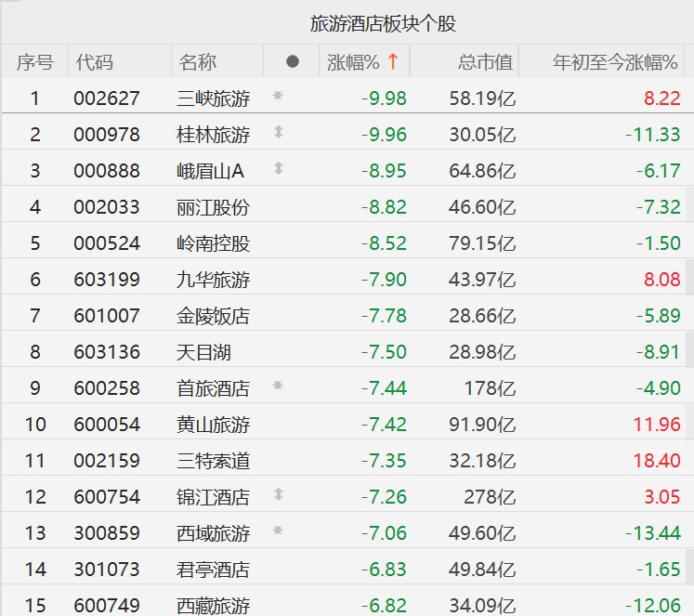This screenshot has height=616, width=694.
Task: Click stock code 301073 for 君亭酒店
Action: 107,570
